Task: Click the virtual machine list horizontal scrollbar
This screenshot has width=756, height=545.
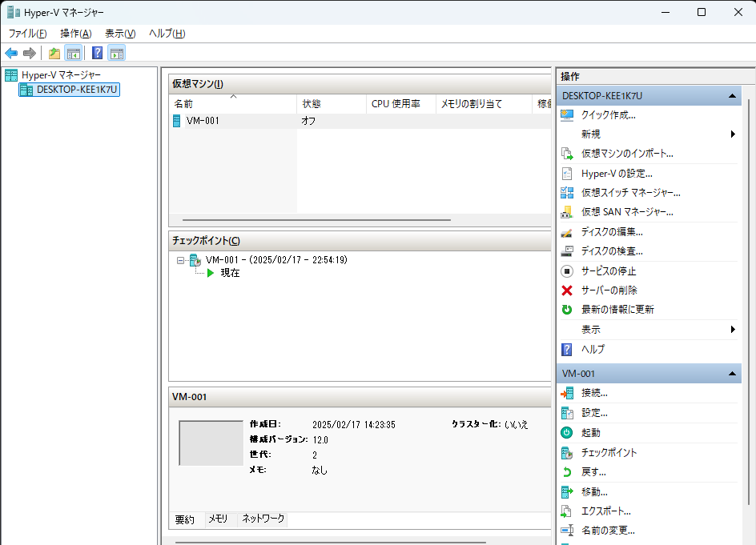Action: click(317, 220)
